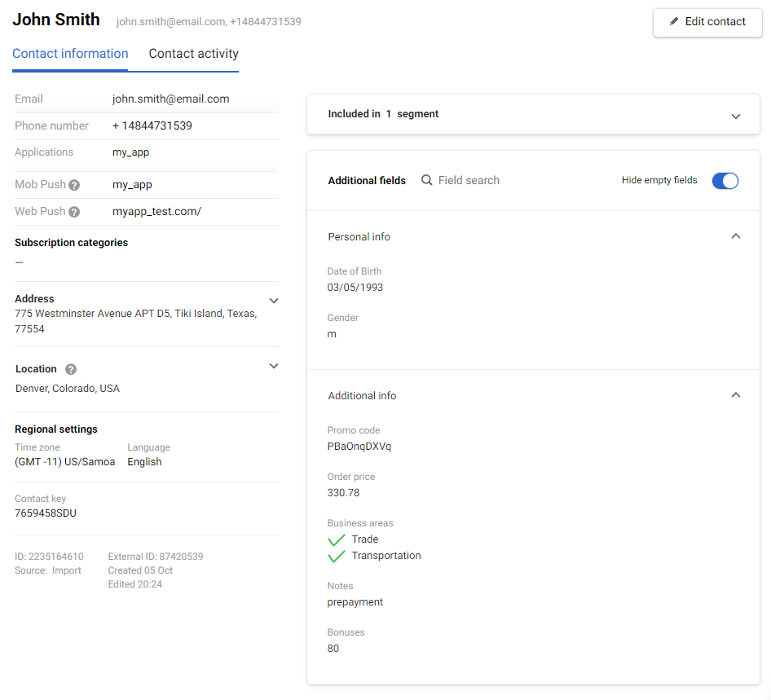Click the Notes value prepayment
This screenshot has height=700, width=771.
(355, 602)
